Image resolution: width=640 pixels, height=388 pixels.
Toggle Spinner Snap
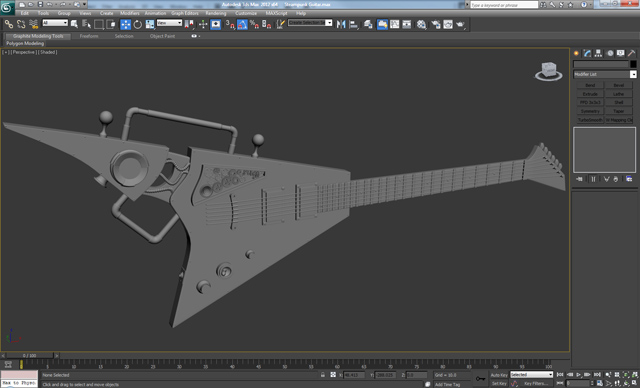tap(267, 24)
